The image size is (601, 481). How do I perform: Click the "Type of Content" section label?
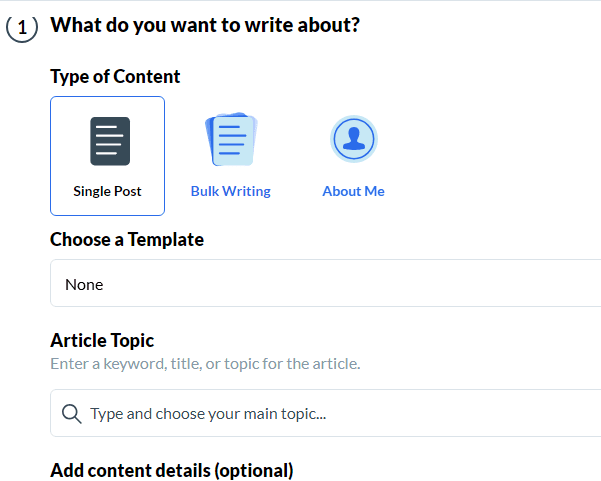(x=115, y=76)
